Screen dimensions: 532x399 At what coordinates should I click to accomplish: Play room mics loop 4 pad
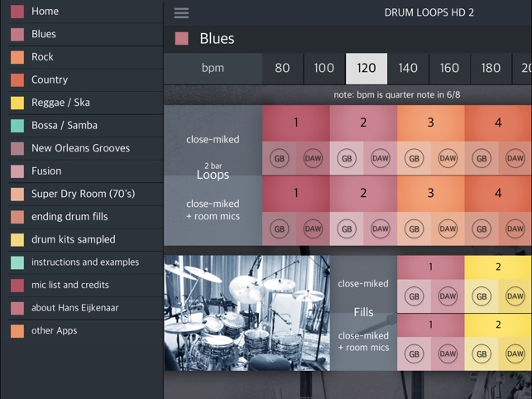[498, 194]
